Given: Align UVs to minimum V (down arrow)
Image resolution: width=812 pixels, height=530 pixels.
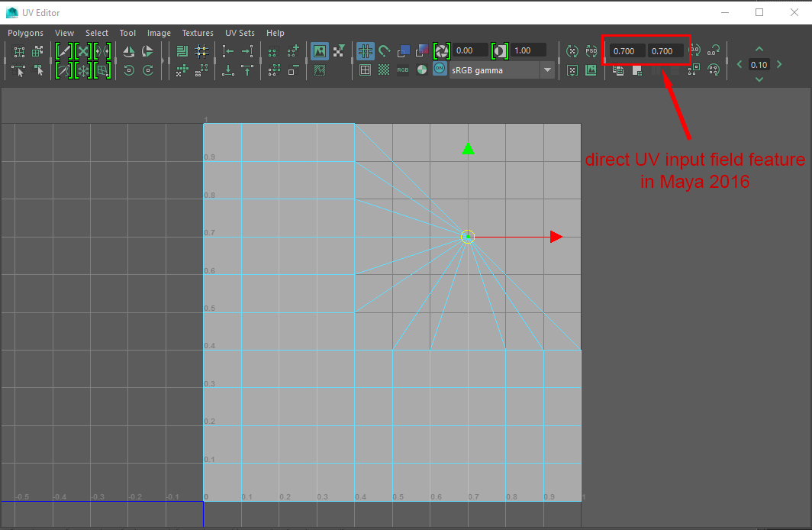Looking at the screenshot, I should coord(228,70).
